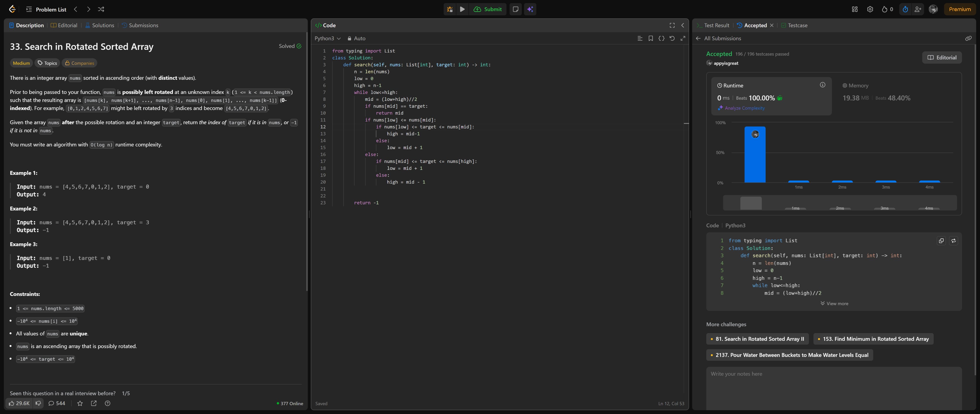This screenshot has width=980, height=414.
Task: Open the Python3 language dropdown
Action: tap(327, 38)
